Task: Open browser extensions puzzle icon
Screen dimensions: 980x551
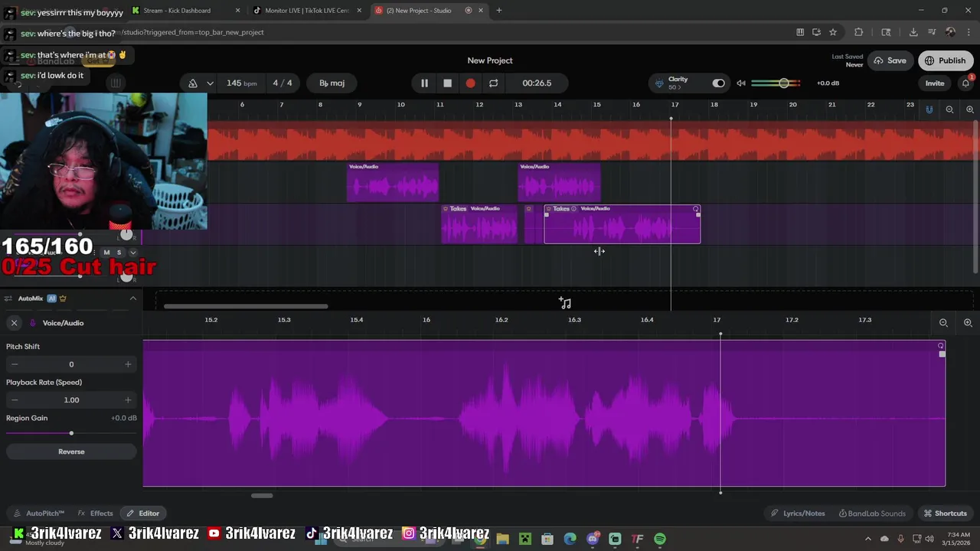Action: coord(858,32)
